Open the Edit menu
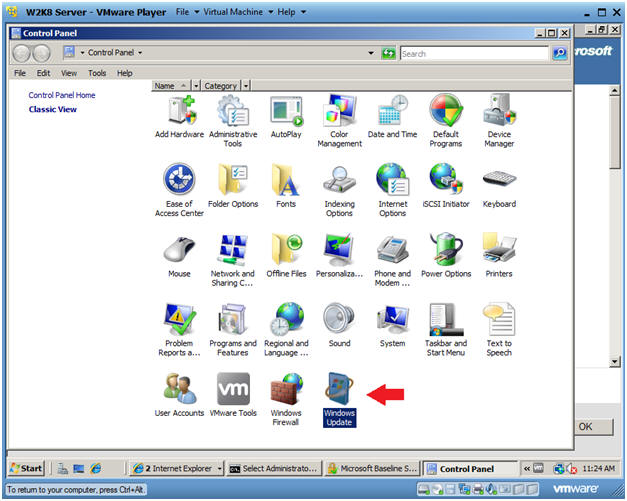Viewport: 627px width, 501px height. coord(43,73)
